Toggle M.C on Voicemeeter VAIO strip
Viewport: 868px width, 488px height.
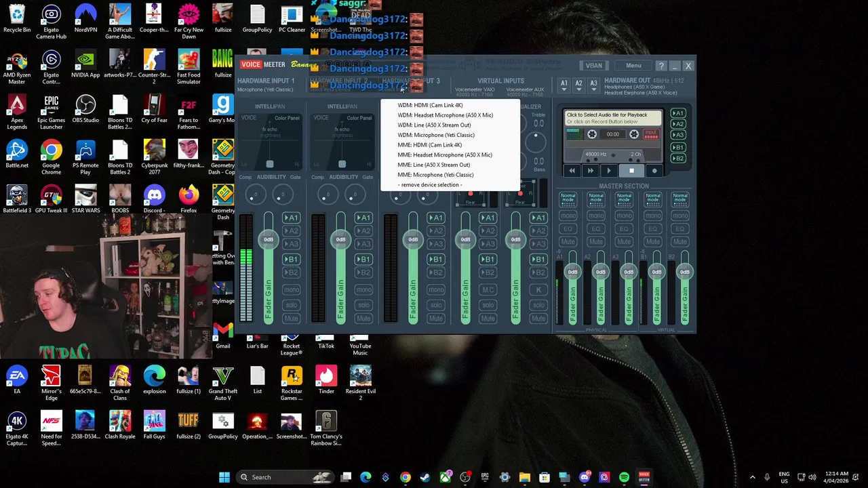(x=488, y=289)
